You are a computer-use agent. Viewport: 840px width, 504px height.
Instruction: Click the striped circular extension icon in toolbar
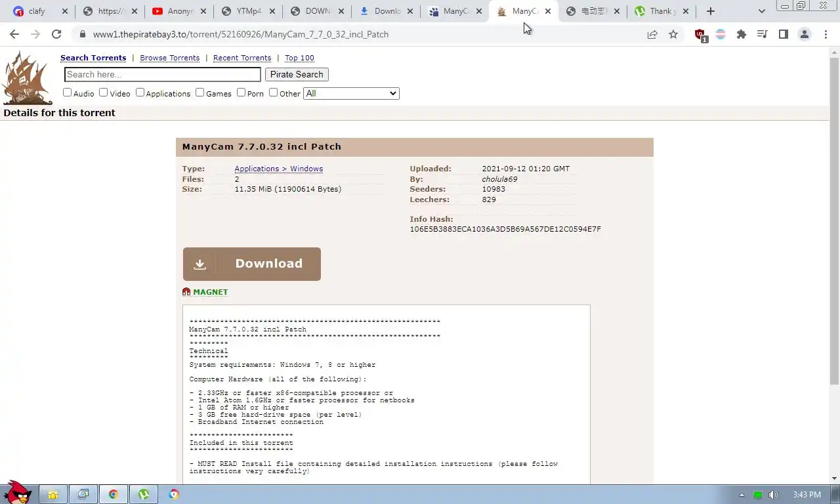[x=721, y=34]
